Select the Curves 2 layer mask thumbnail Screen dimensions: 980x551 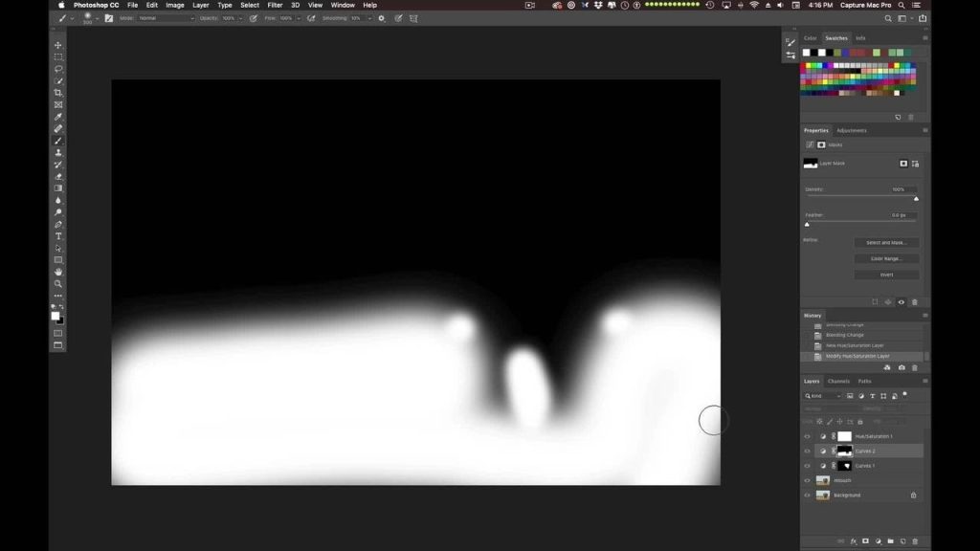click(x=844, y=451)
